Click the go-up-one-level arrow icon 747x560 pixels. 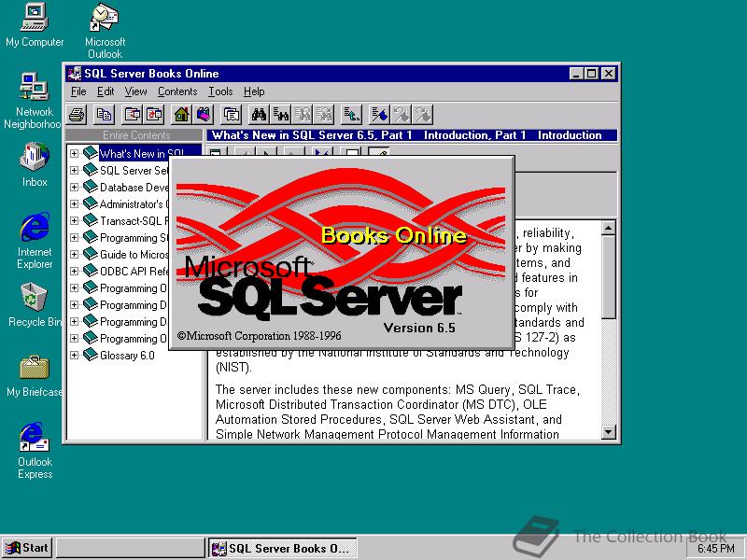coord(352,115)
